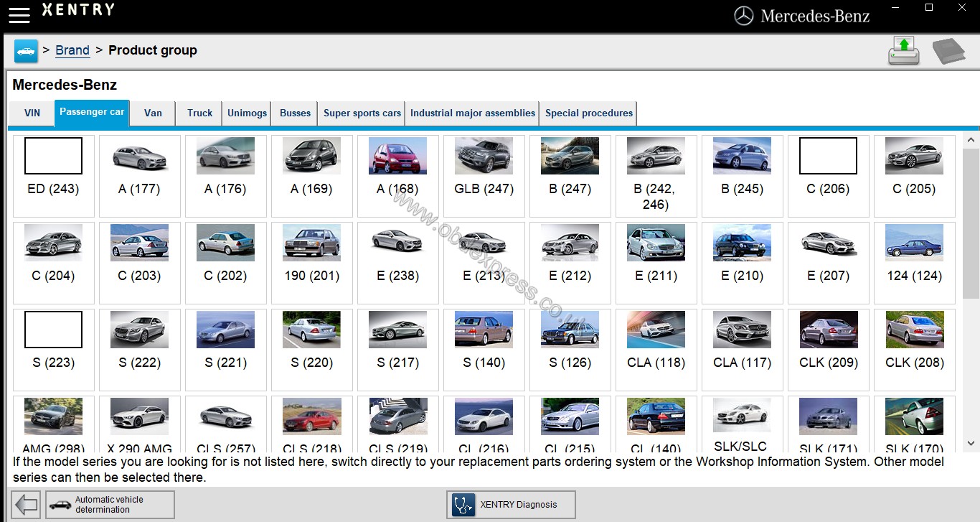Image resolution: width=980 pixels, height=522 pixels.
Task: Select the AMG (298) tile
Action: (x=54, y=424)
